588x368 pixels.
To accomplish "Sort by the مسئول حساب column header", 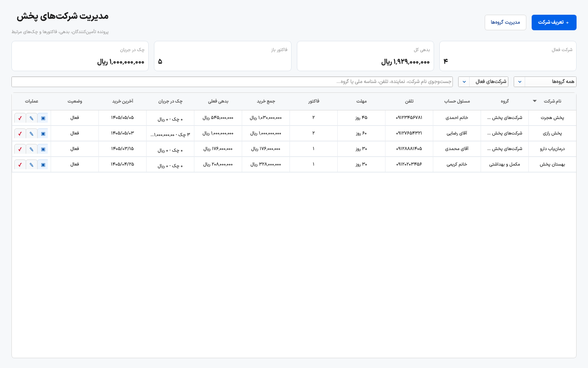I will click(457, 101).
